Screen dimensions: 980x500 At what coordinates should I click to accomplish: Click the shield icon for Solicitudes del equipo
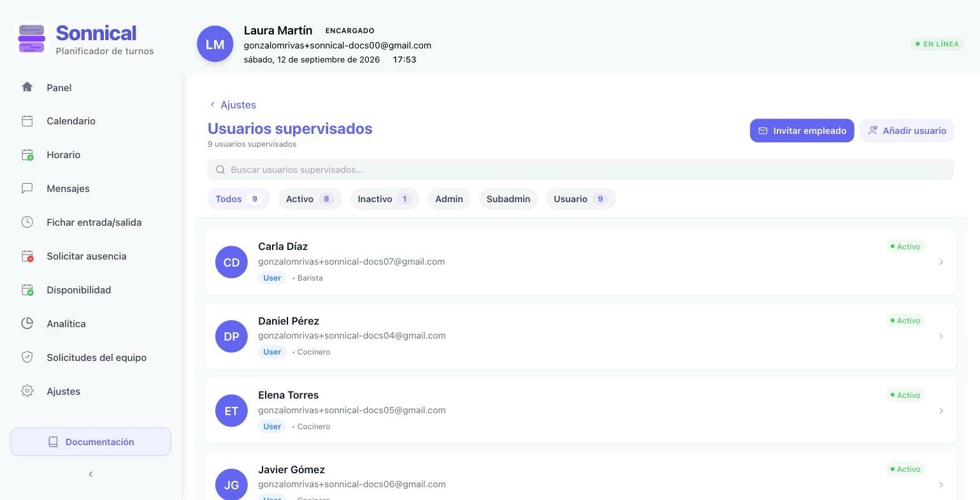(27, 357)
